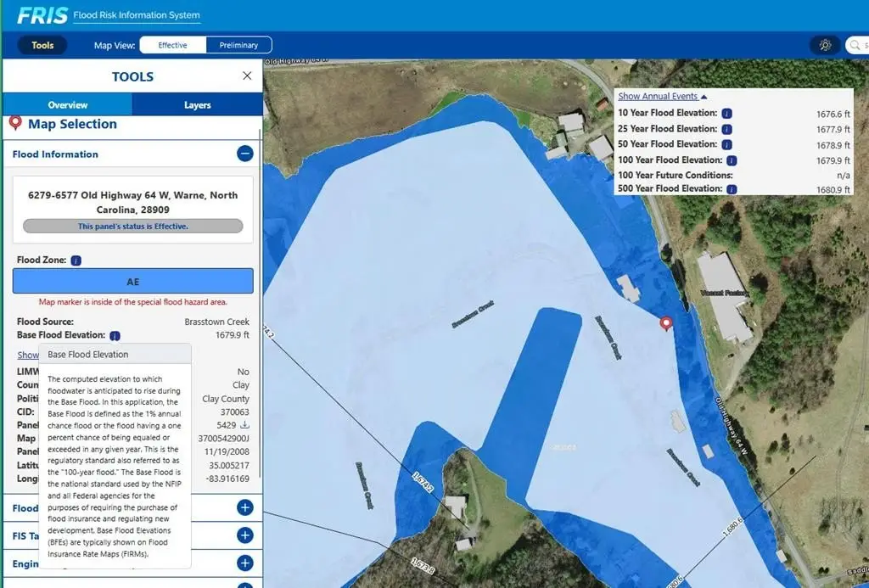Image resolution: width=869 pixels, height=588 pixels.
Task: Click the Flood Zone info icon
Action: point(76,260)
